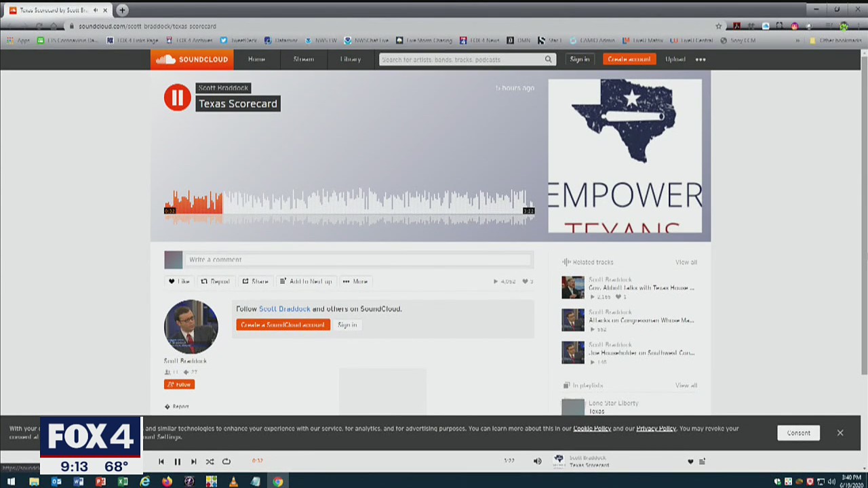868x488 pixels.
Task: Open Excel from the taskbar
Action: click(123, 482)
